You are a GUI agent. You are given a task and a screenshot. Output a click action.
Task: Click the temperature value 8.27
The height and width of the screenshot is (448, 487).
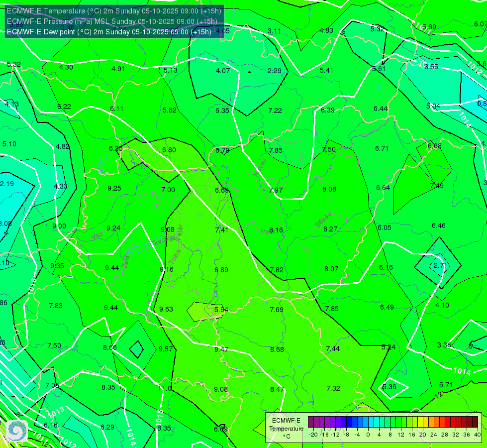tap(330, 229)
